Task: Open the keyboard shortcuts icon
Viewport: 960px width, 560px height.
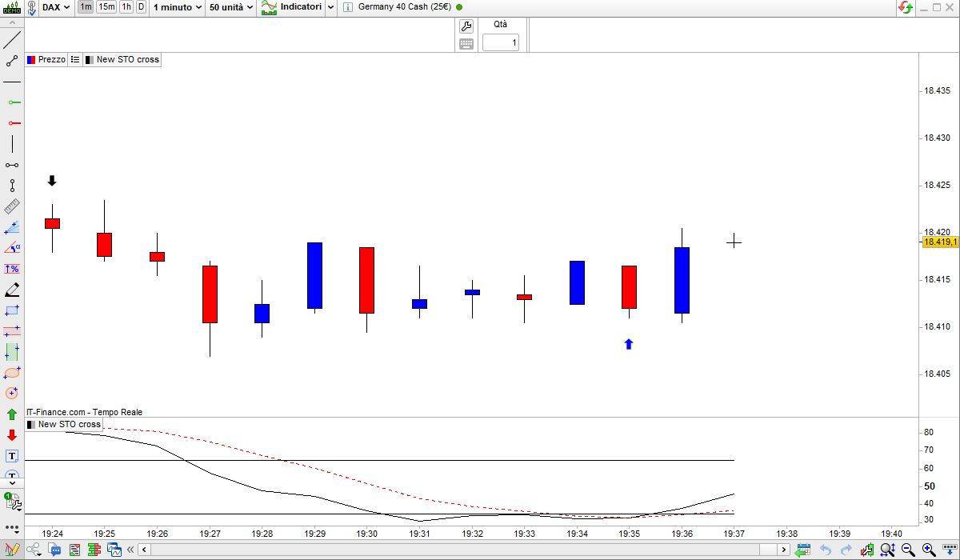Action: [466, 44]
